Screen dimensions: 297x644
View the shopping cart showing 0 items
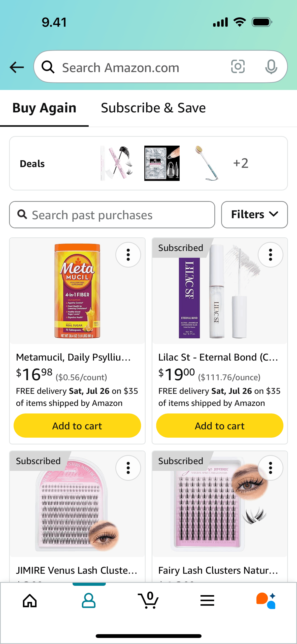point(148,600)
